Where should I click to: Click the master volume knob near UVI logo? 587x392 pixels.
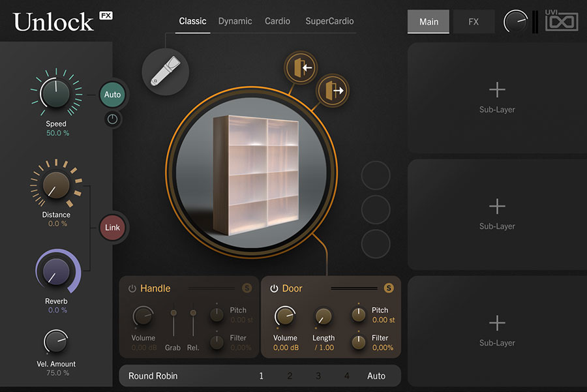(515, 22)
